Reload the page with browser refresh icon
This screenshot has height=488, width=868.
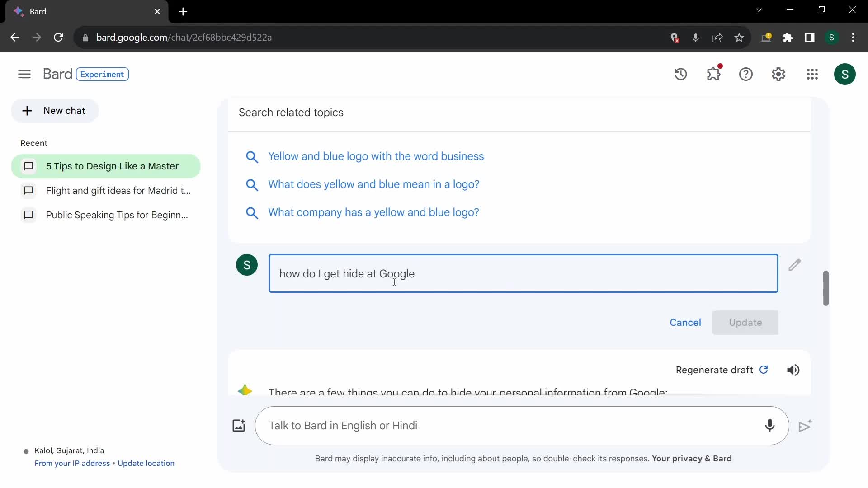pyautogui.click(x=58, y=38)
